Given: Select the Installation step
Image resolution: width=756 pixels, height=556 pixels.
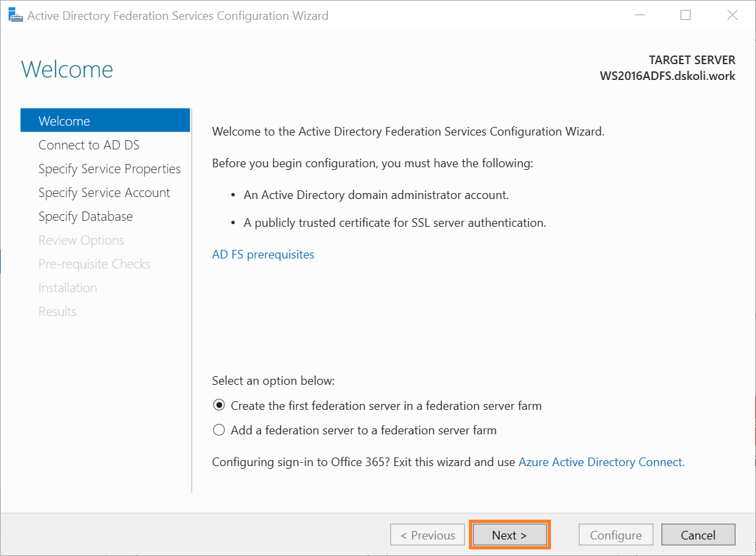Looking at the screenshot, I should [67, 288].
